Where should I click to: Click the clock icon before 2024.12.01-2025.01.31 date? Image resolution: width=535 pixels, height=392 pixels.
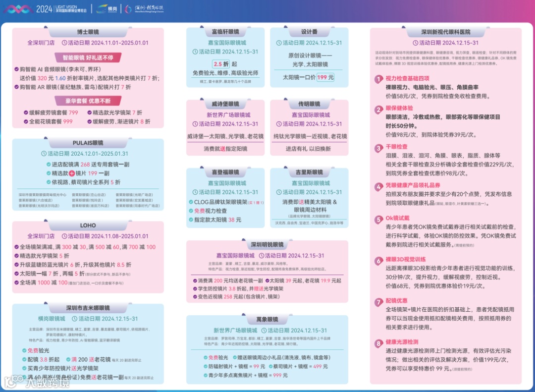(x=44, y=154)
